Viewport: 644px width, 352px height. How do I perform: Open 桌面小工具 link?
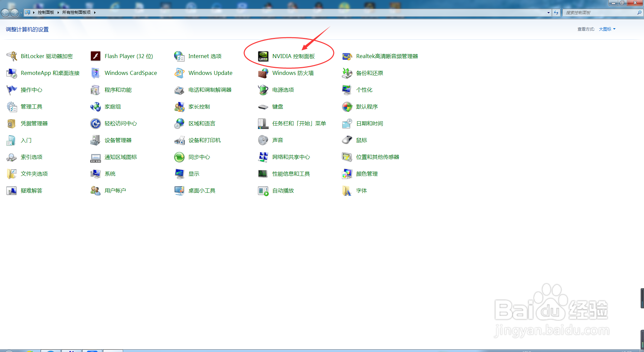202,190
